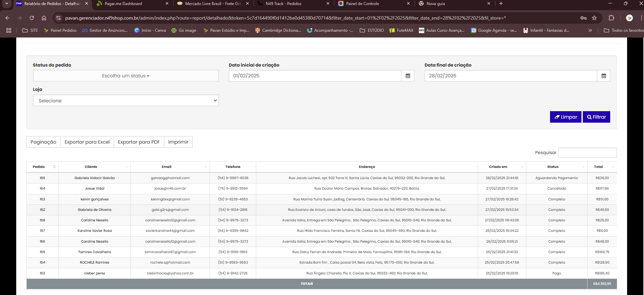The height and width of the screenshot is (295, 644).
Task: Bookmark this page with the star icon
Action: coord(594,18)
